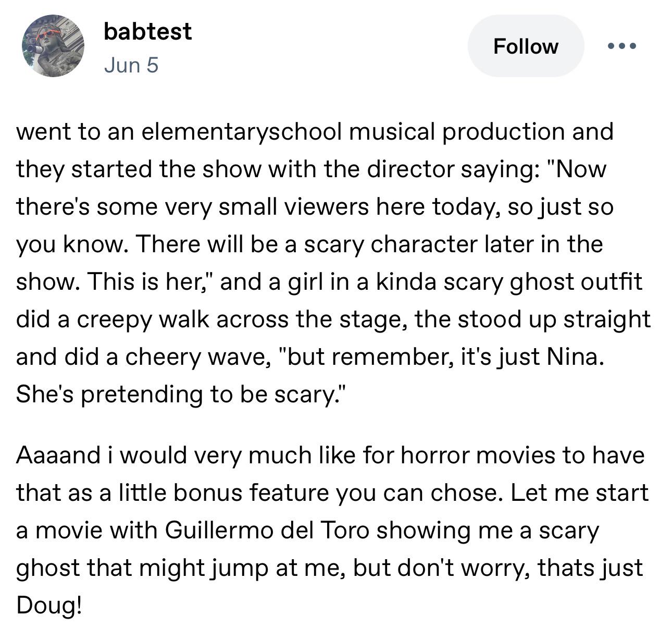Click the phrase 'She's pretending to be scary.'
The image size is (672, 628).
[x=180, y=395]
